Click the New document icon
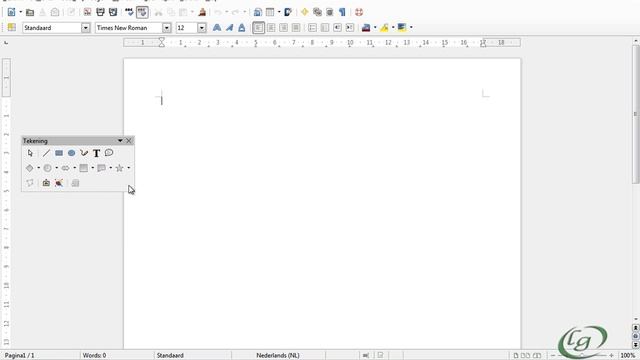 point(11,12)
